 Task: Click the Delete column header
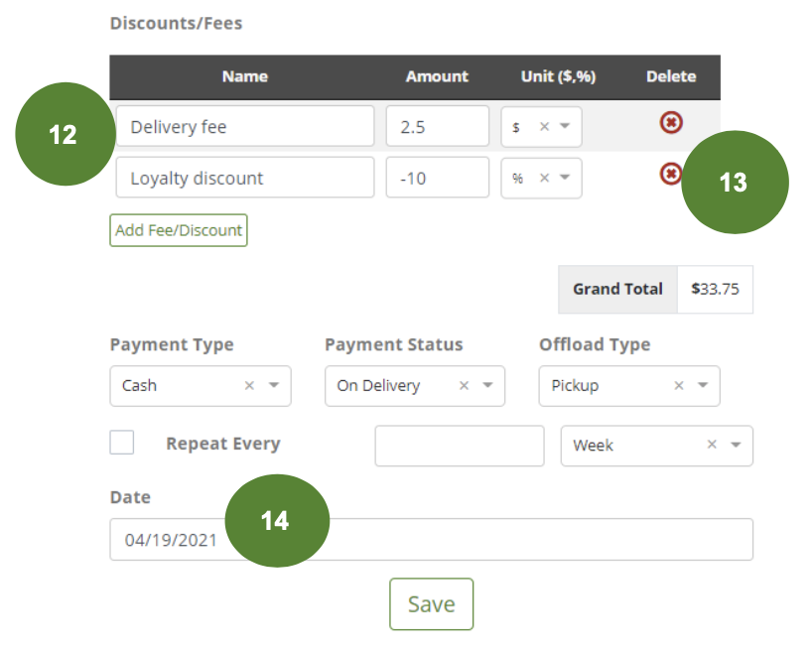click(x=671, y=76)
